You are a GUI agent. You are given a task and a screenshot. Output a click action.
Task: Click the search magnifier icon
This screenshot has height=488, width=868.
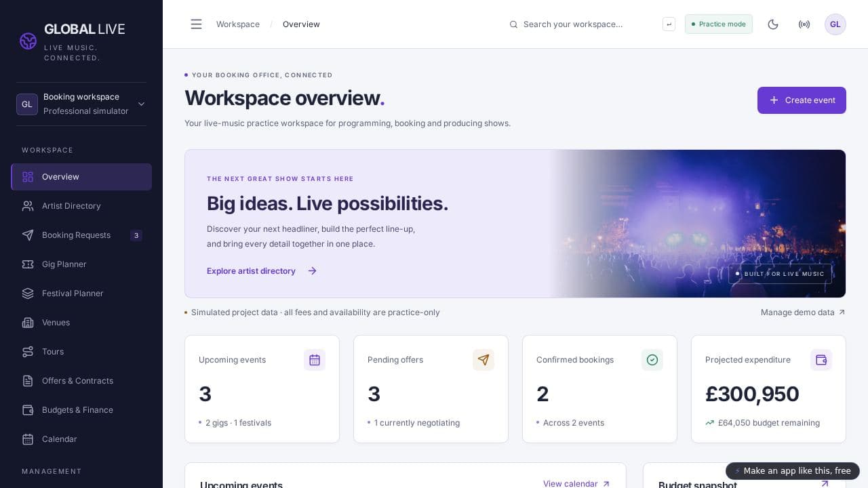coord(513,24)
